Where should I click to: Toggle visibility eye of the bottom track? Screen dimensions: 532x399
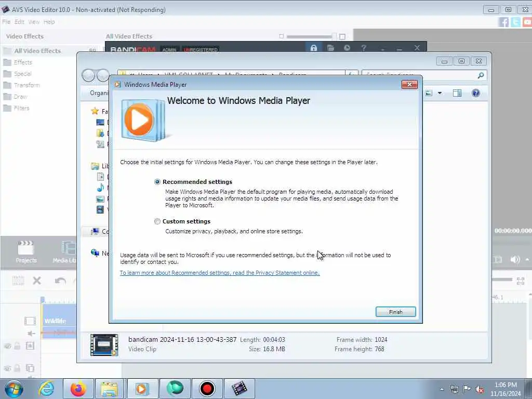pos(7,368)
